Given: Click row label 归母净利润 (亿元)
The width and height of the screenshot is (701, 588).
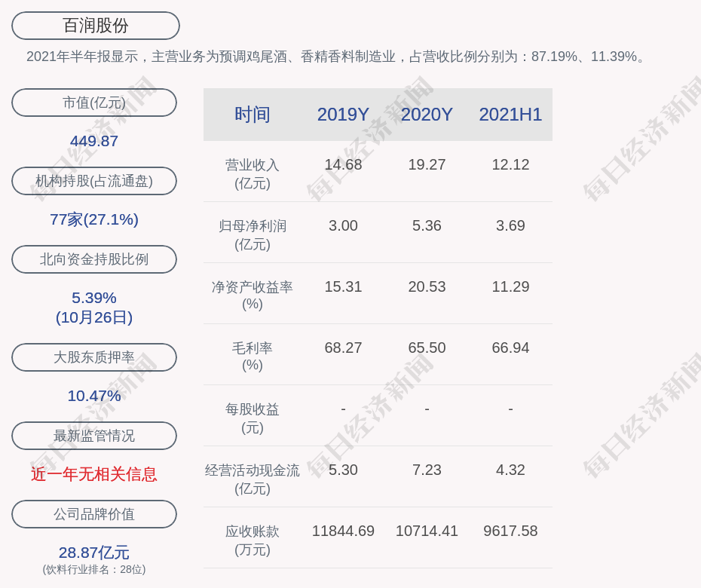Looking at the screenshot, I should 253,235.
